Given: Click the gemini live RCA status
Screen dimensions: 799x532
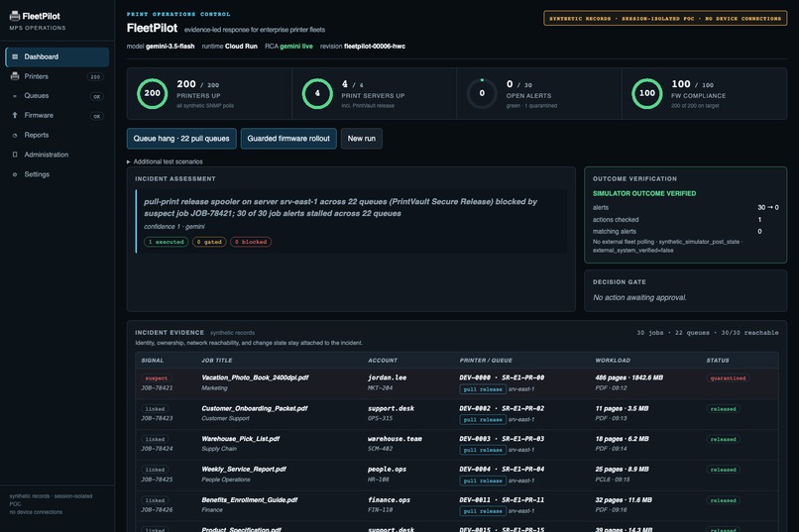Looking at the screenshot, I should click(296, 47).
